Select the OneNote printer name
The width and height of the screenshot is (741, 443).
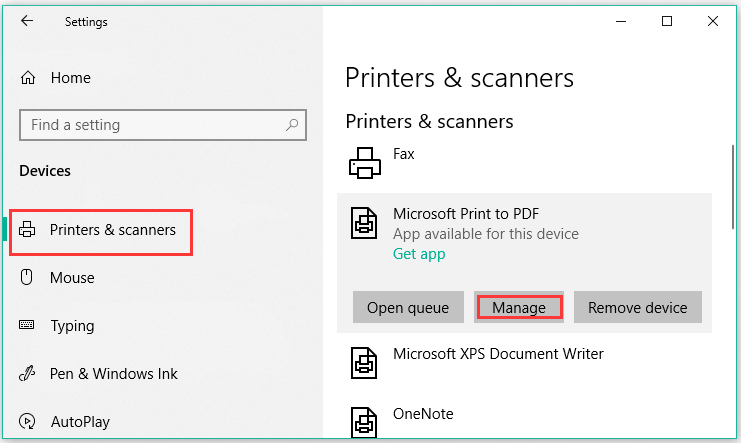[x=423, y=414]
